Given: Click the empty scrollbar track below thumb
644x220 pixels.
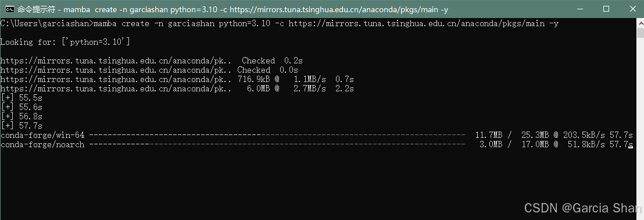Looking at the screenshot, I should 641,127.
